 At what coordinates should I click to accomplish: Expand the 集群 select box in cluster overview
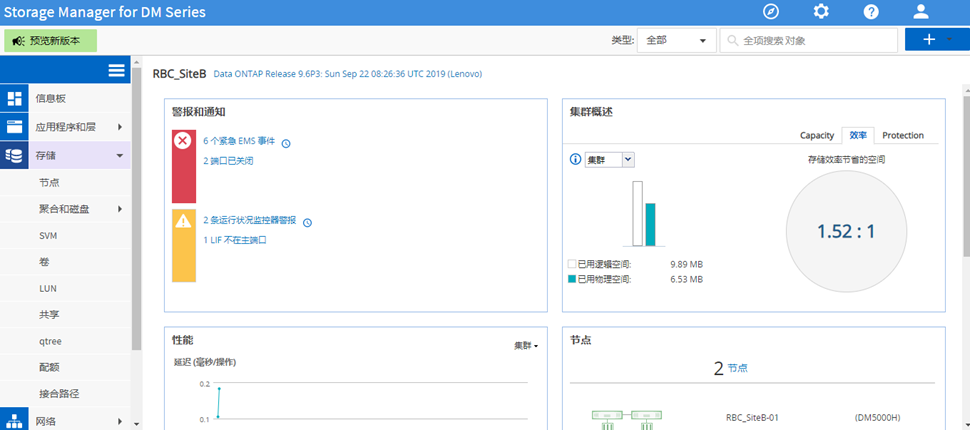(609, 160)
